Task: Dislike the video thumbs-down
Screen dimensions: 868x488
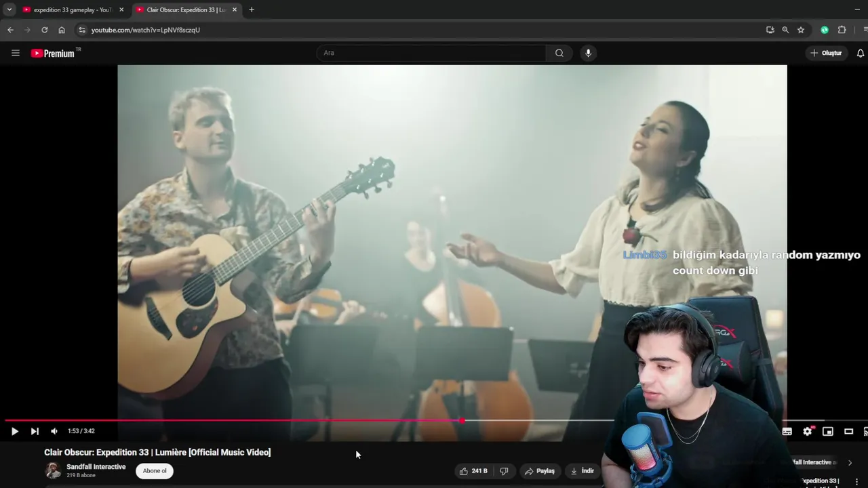Action: click(x=504, y=471)
